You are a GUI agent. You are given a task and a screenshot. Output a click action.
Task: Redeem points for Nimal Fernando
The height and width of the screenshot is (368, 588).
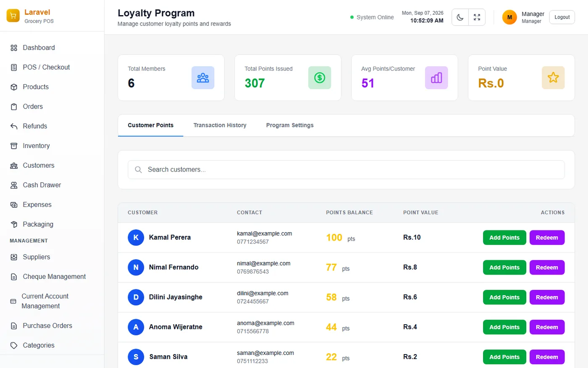coord(547,267)
